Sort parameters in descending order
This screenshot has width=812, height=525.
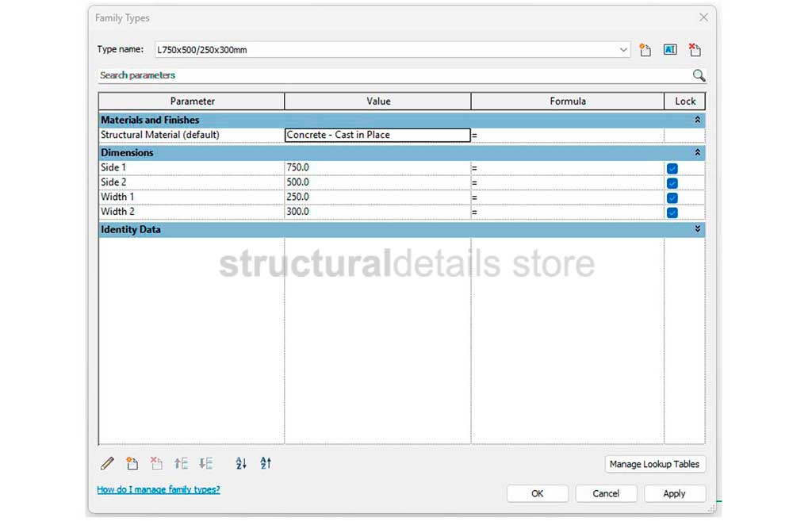coord(266,463)
